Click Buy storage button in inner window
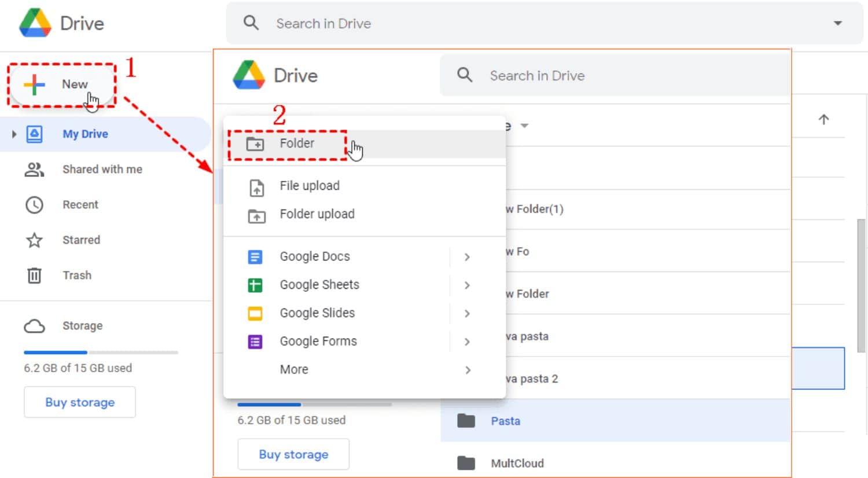Viewport: 868px width, 478px height. (x=293, y=454)
